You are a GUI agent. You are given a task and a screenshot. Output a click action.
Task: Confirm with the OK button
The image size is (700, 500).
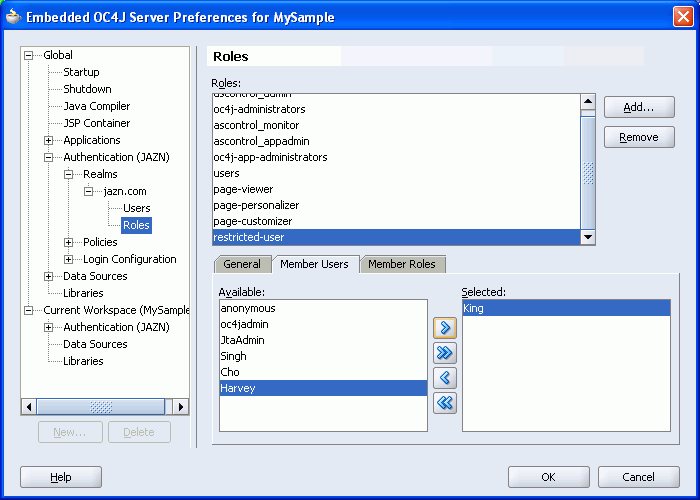click(548, 477)
